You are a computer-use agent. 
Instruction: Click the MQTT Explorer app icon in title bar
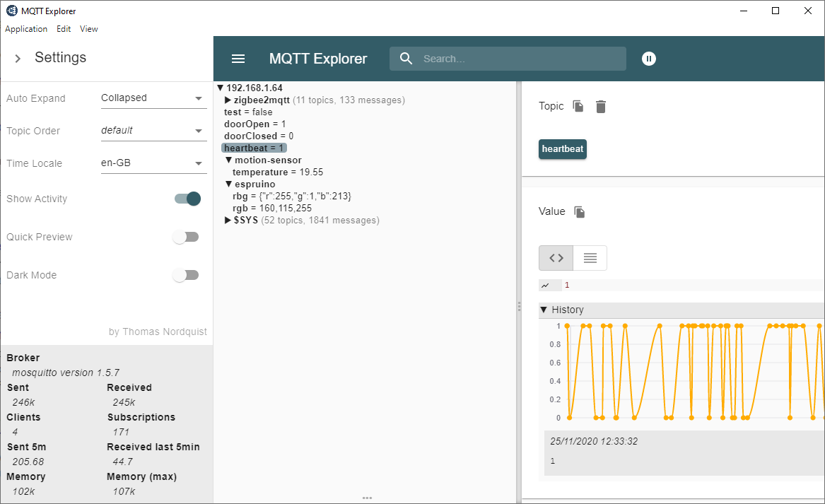coord(11,11)
